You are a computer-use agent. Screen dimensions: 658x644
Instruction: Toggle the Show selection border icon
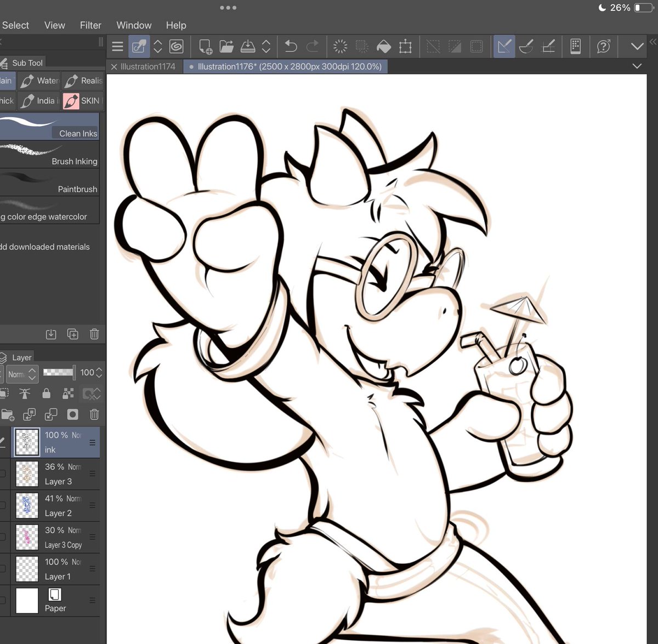477,47
